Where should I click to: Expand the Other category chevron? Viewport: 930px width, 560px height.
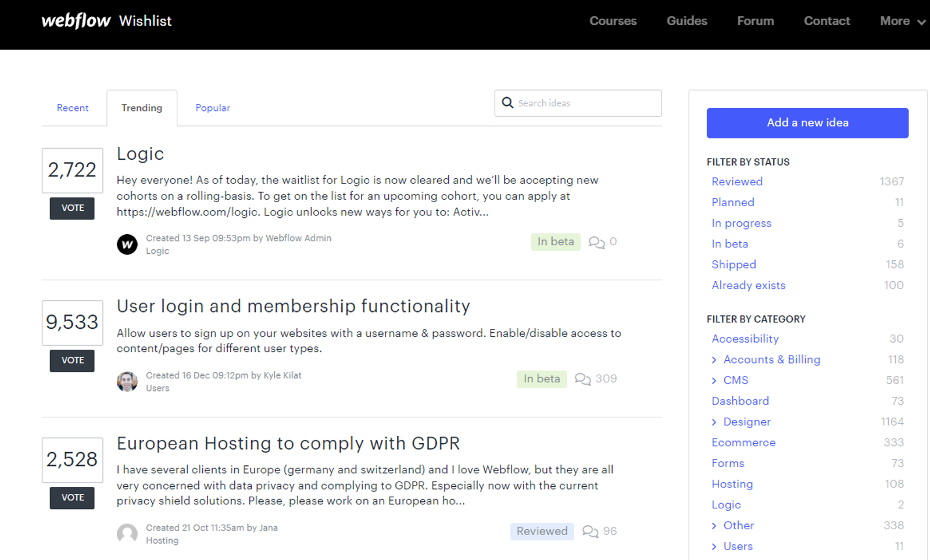(x=714, y=526)
